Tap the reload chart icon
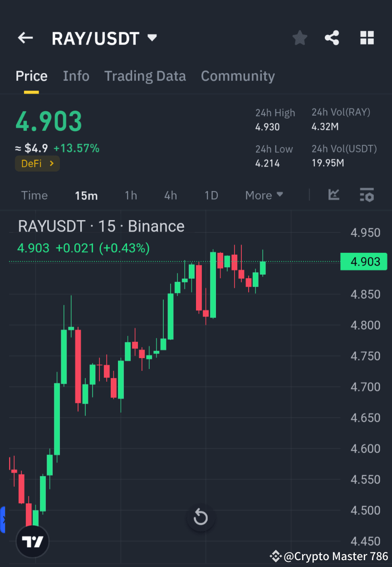 (x=201, y=517)
